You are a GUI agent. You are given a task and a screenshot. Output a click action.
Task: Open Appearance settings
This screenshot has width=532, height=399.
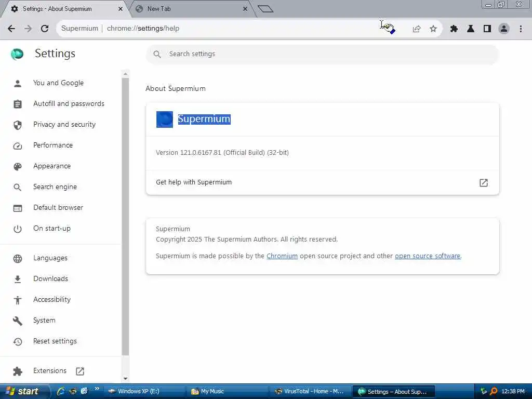coord(52,166)
